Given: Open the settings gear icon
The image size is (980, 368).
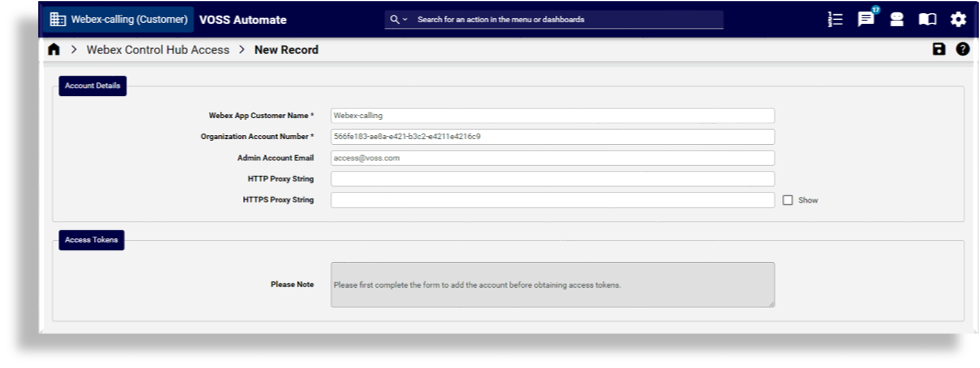Looking at the screenshot, I should click(x=958, y=20).
